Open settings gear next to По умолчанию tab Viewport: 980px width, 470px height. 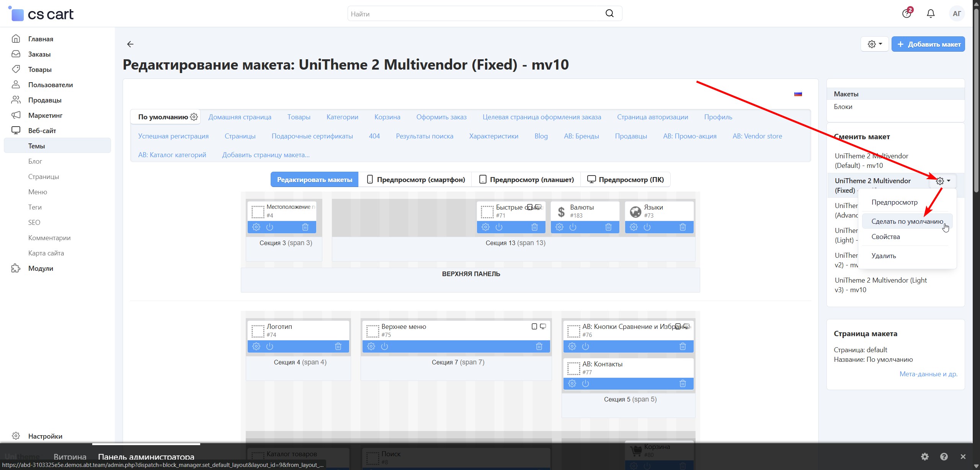[194, 117]
